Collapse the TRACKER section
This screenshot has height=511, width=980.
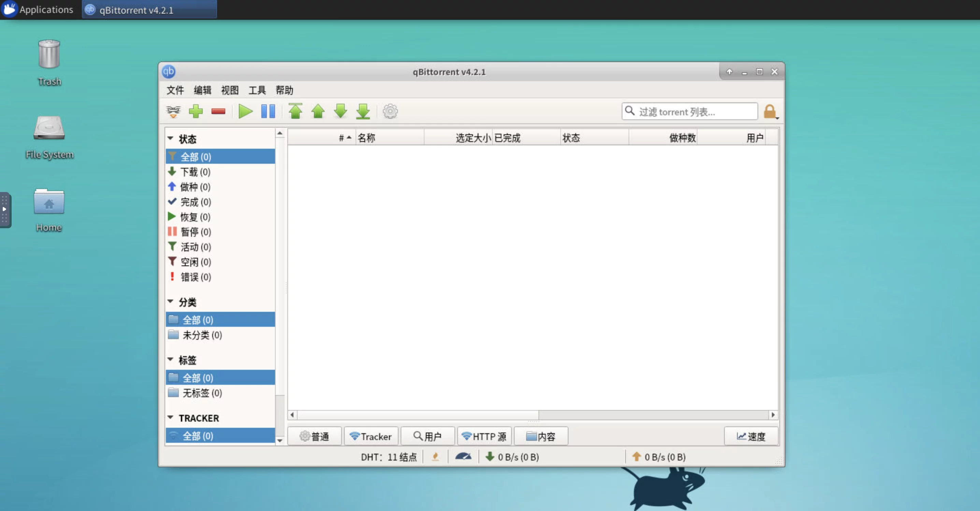click(170, 418)
